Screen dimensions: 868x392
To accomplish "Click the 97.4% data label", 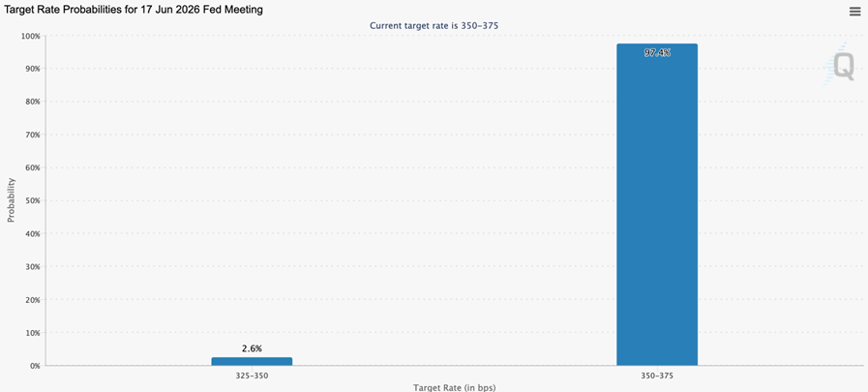I will (x=657, y=52).
